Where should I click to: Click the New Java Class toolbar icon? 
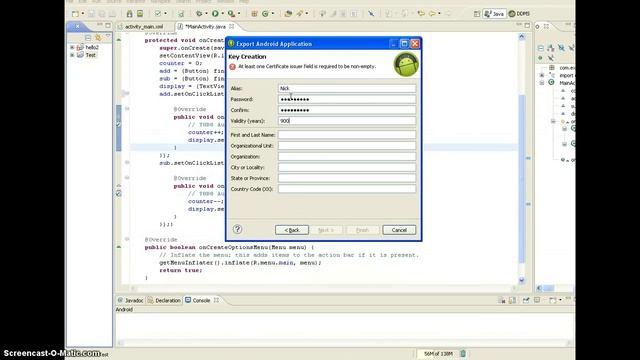(265, 14)
